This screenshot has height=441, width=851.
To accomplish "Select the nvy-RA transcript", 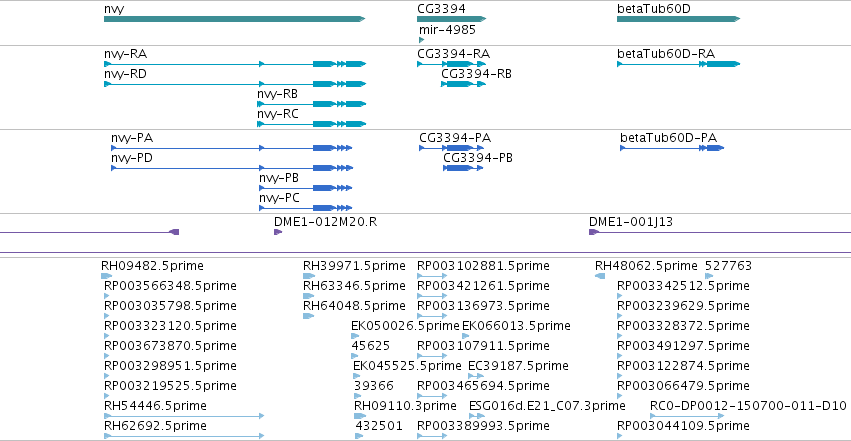I will 235,64.
